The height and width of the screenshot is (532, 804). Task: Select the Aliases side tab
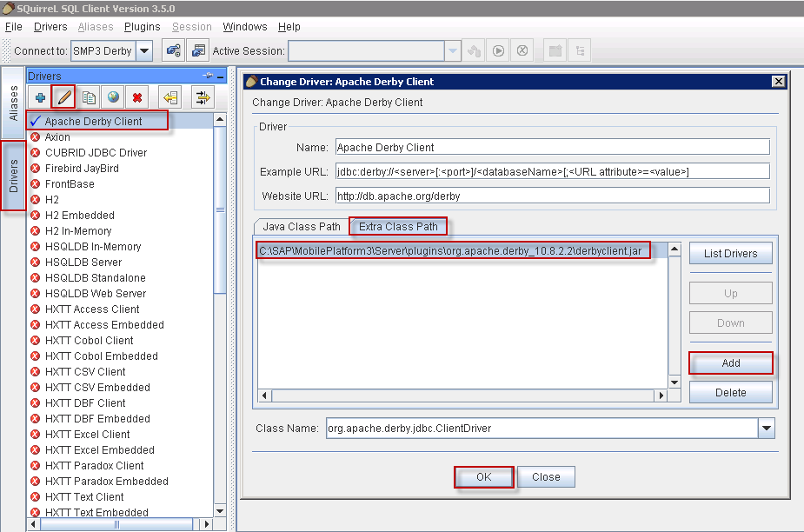13,103
